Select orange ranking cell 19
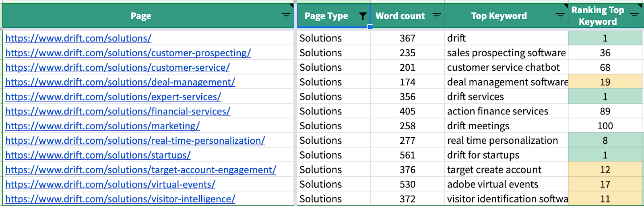This screenshot has height=206, width=644. 605,82
